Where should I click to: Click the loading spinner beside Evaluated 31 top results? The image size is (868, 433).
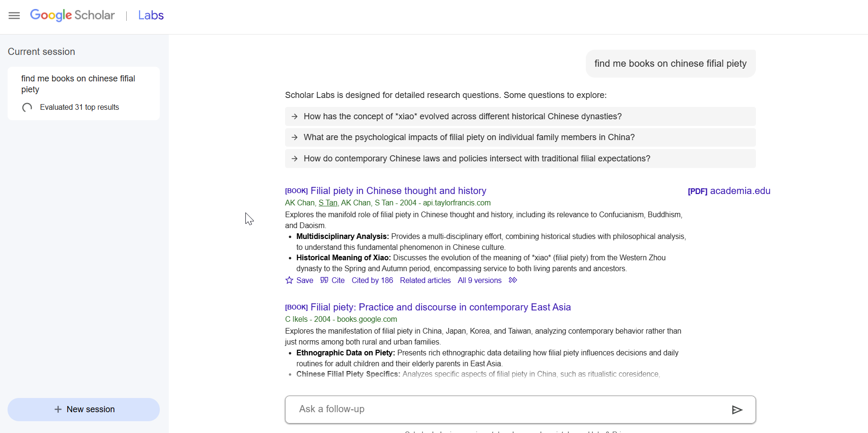(27, 107)
